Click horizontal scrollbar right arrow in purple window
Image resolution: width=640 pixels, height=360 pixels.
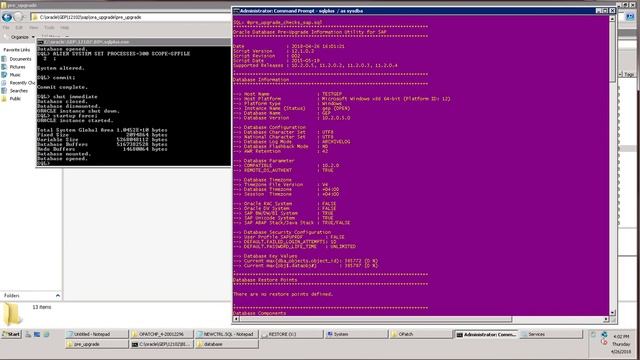pyautogui.click(x=606, y=320)
